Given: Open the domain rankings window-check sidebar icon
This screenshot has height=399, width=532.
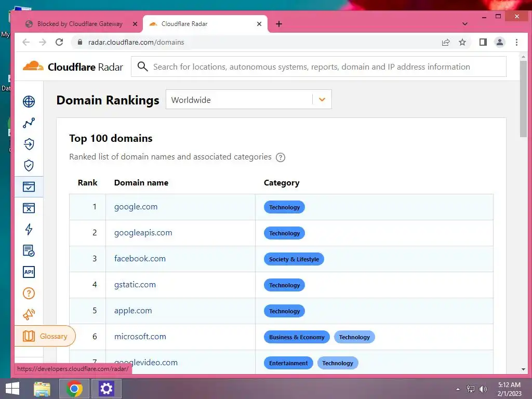Looking at the screenshot, I should click(x=29, y=187).
